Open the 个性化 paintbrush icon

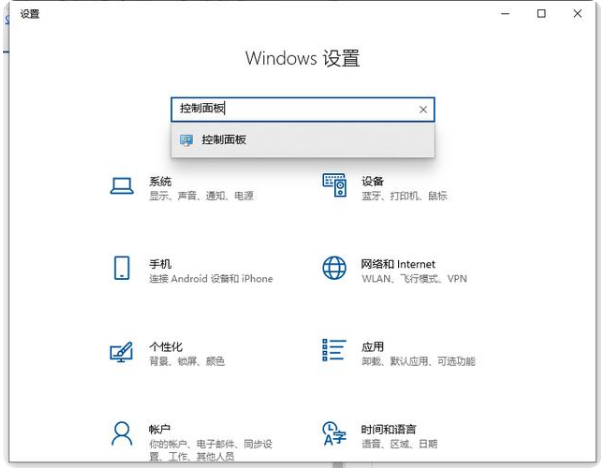pyautogui.click(x=122, y=352)
